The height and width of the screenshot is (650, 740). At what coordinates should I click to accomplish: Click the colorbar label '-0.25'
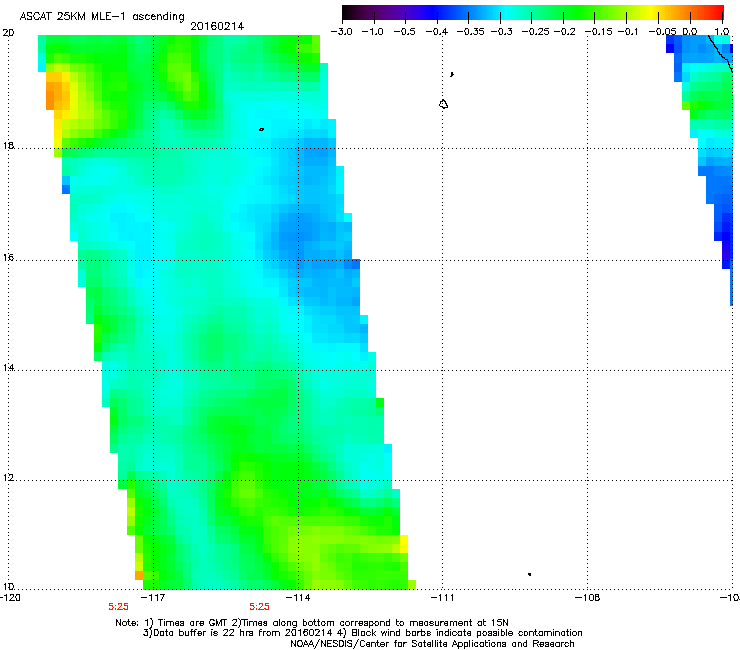[x=535, y=32]
